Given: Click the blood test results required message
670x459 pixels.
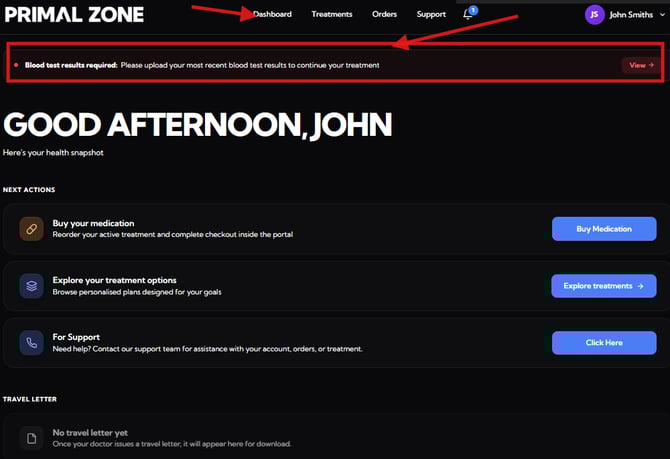Looking at the screenshot, I should (x=202, y=65).
